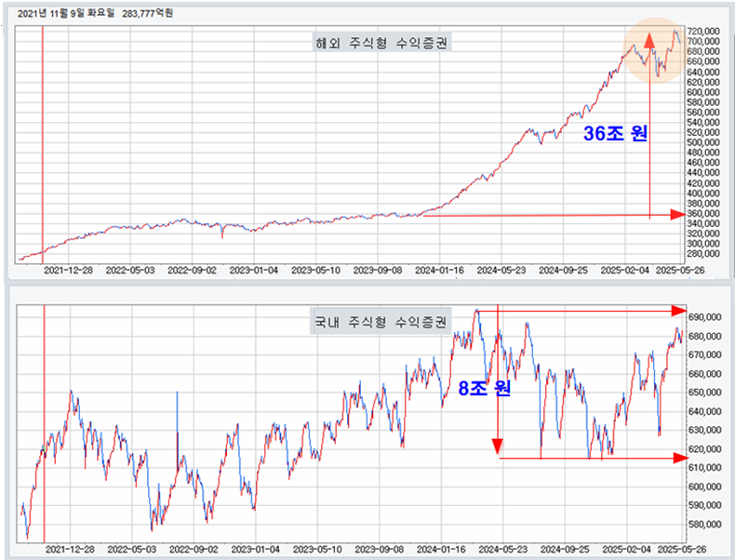The height and width of the screenshot is (560, 735).
Task: Click 2025-05-26 date under the domestic chart
Action: click(x=682, y=549)
